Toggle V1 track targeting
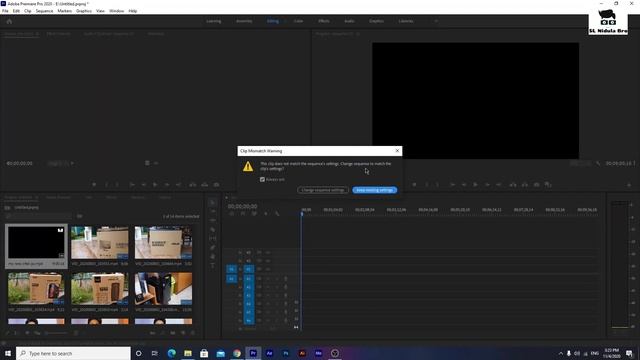This screenshot has width=640, height=360. pos(249,269)
